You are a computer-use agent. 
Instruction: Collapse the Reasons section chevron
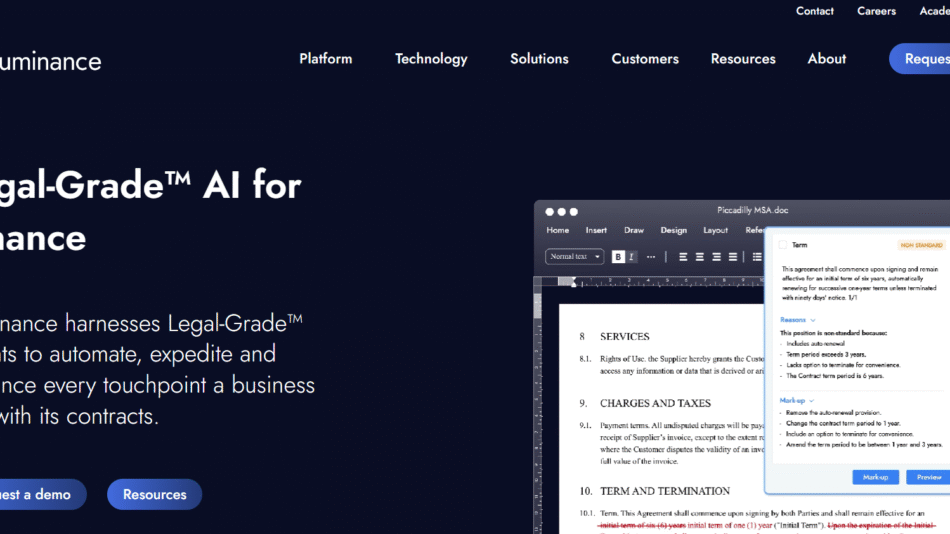point(813,320)
